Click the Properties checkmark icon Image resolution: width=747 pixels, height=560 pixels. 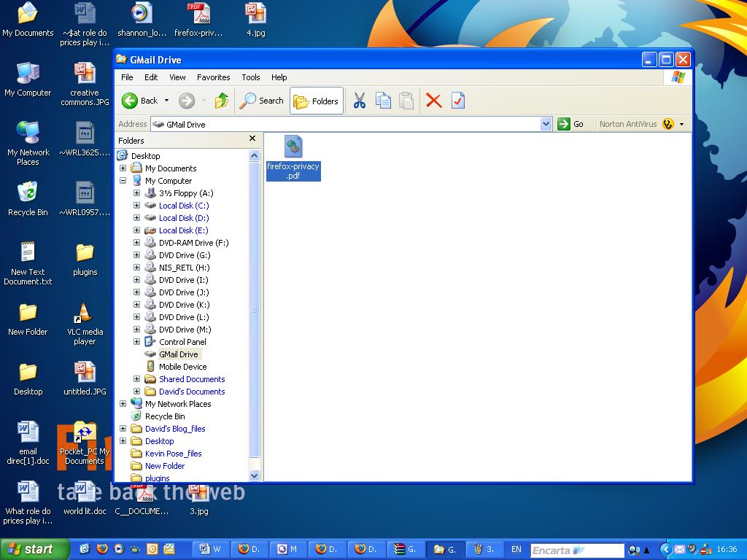458,101
